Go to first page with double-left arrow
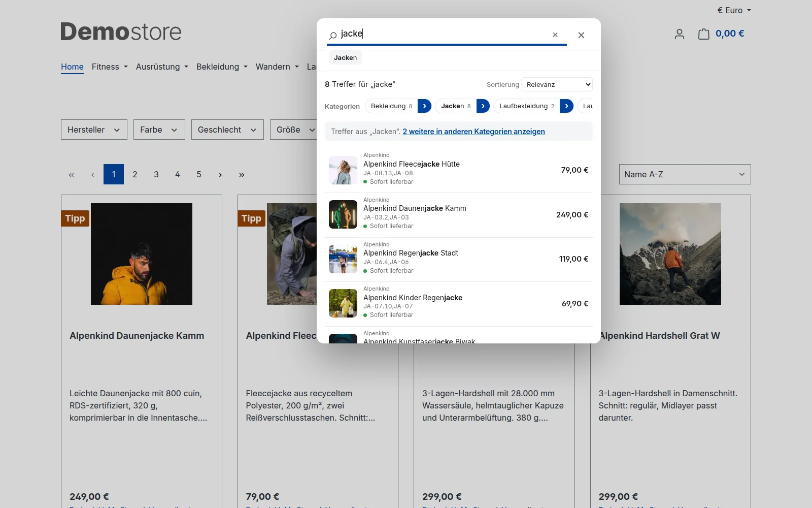This screenshot has width=812, height=508. point(71,174)
